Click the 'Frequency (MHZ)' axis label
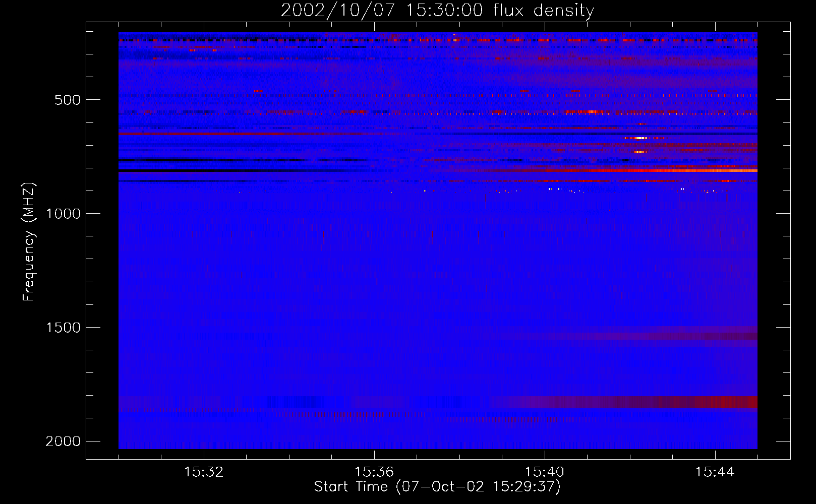Viewport: 816px width, 504px height. [x=29, y=242]
